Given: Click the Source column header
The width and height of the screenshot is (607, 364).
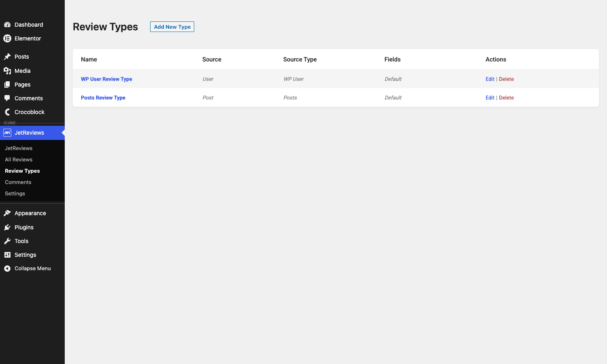Looking at the screenshot, I should (x=212, y=59).
